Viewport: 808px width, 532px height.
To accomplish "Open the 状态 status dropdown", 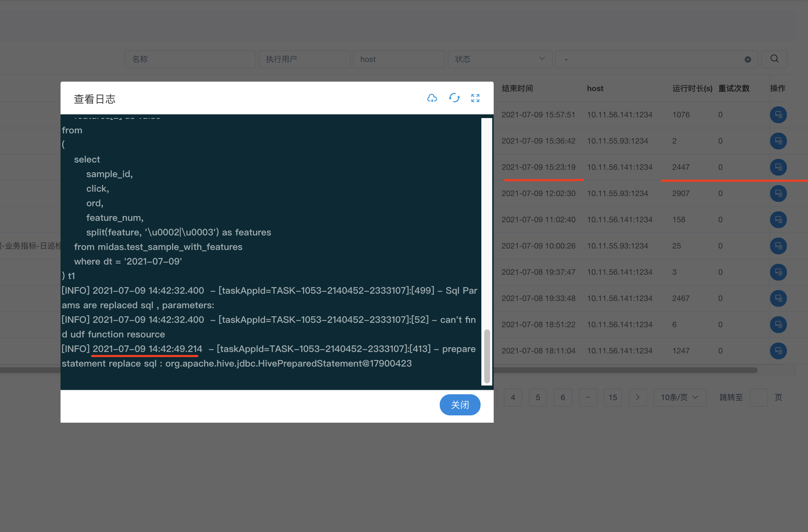I will pyautogui.click(x=500, y=59).
